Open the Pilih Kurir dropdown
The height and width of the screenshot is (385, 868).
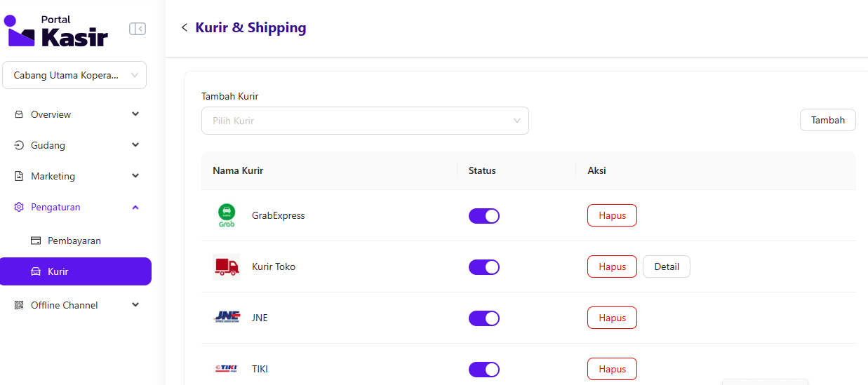365,121
